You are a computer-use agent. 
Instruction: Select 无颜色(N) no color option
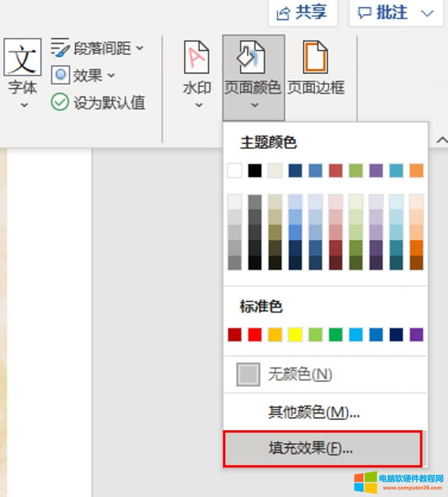pos(325,374)
